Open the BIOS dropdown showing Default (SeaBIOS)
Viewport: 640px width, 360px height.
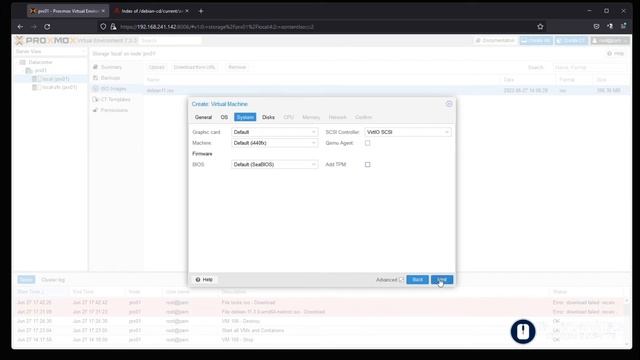(x=274, y=164)
